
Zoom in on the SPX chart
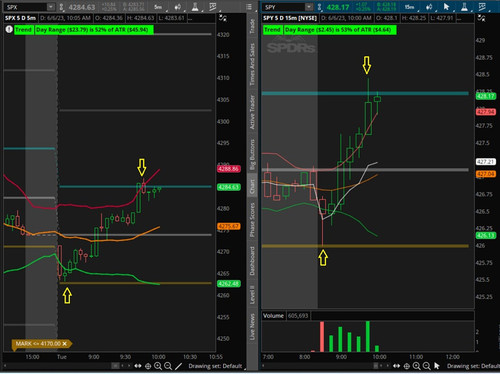[158, 366]
